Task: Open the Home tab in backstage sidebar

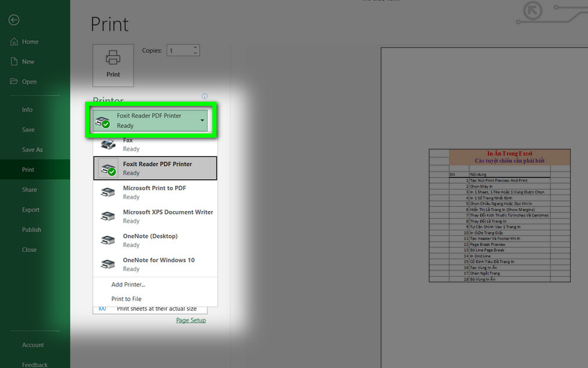Action: tap(30, 42)
